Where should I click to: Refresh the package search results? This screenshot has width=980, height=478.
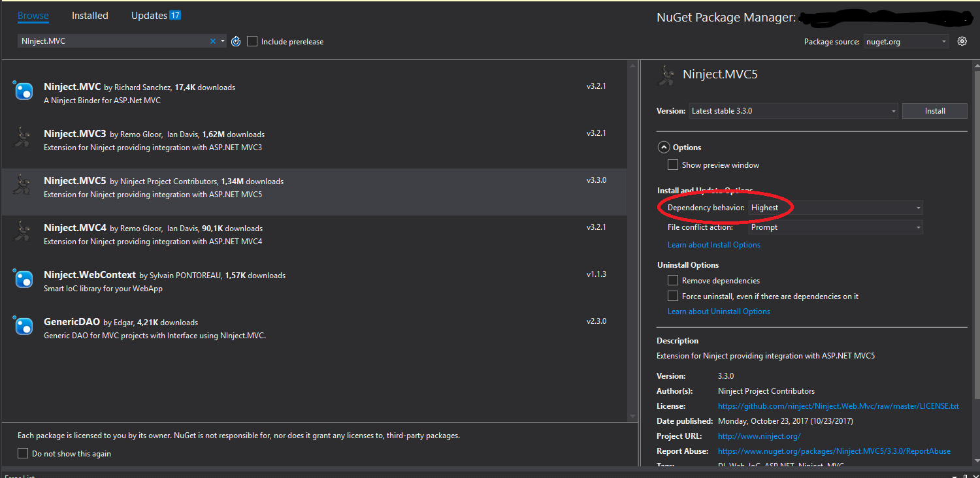click(236, 41)
